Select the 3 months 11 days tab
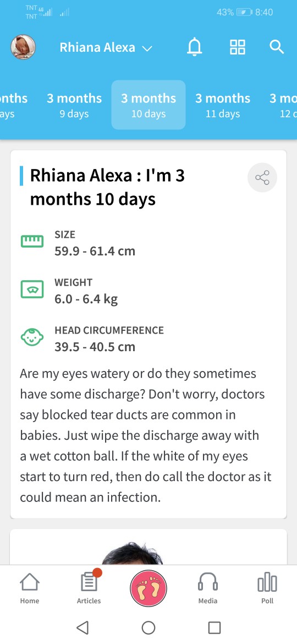 click(x=223, y=105)
